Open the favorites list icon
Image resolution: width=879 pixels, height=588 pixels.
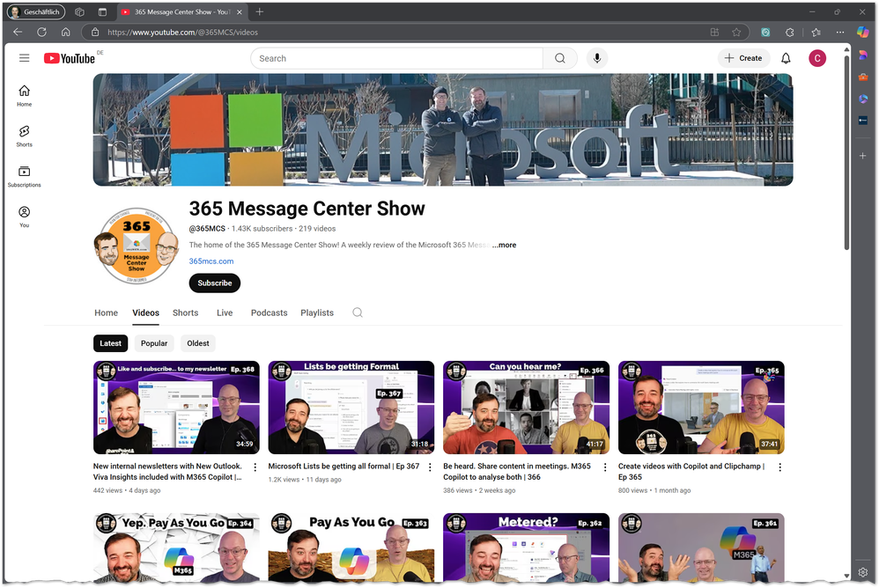[816, 32]
